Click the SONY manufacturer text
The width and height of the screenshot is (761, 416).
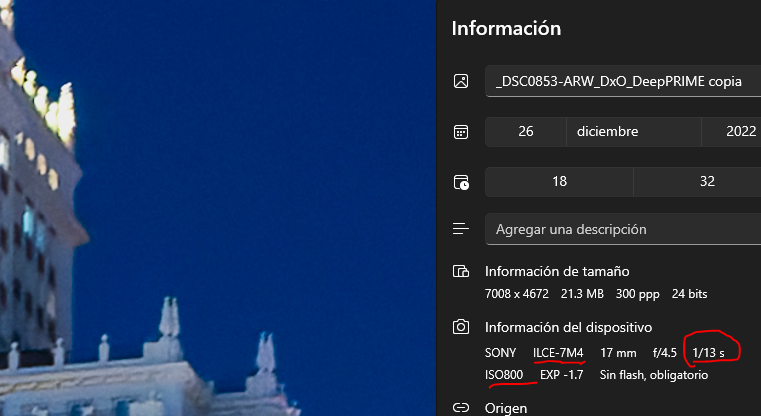click(x=500, y=353)
